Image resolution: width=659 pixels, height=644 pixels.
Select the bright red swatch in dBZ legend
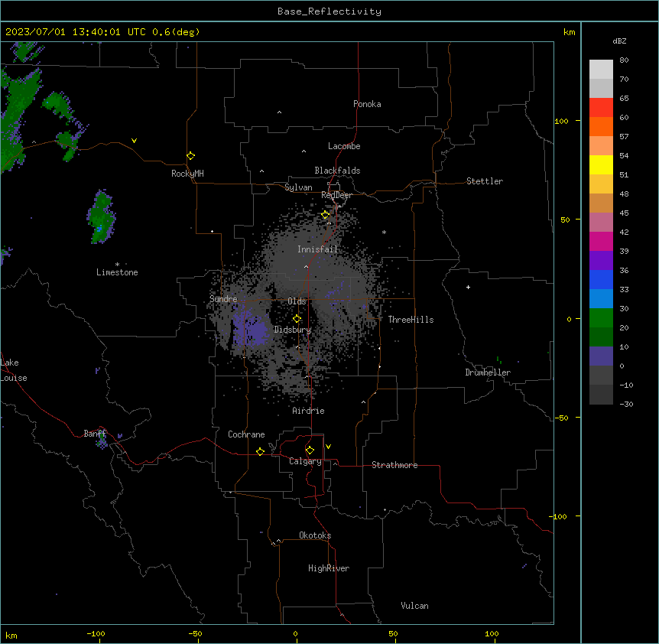pyautogui.click(x=601, y=107)
